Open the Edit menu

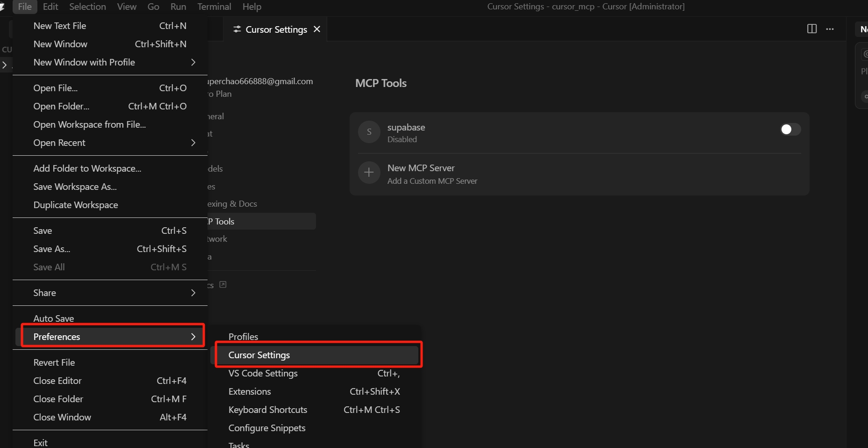pos(50,7)
